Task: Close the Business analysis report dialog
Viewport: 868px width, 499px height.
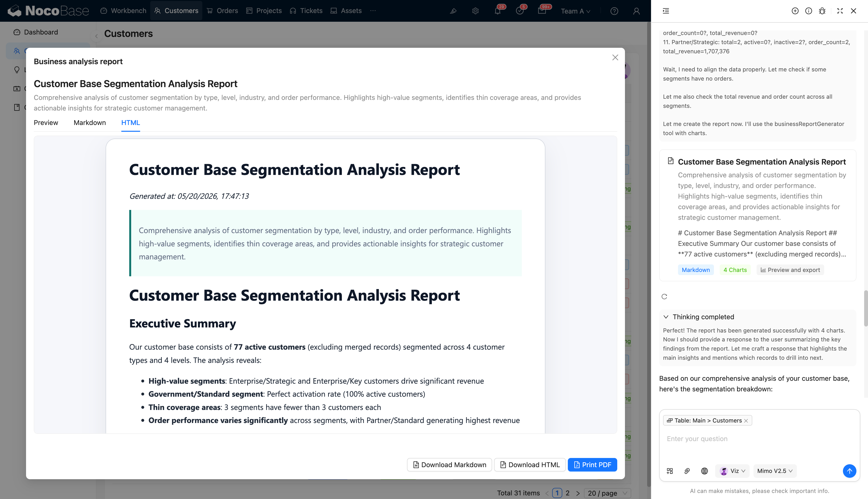Action: point(615,57)
